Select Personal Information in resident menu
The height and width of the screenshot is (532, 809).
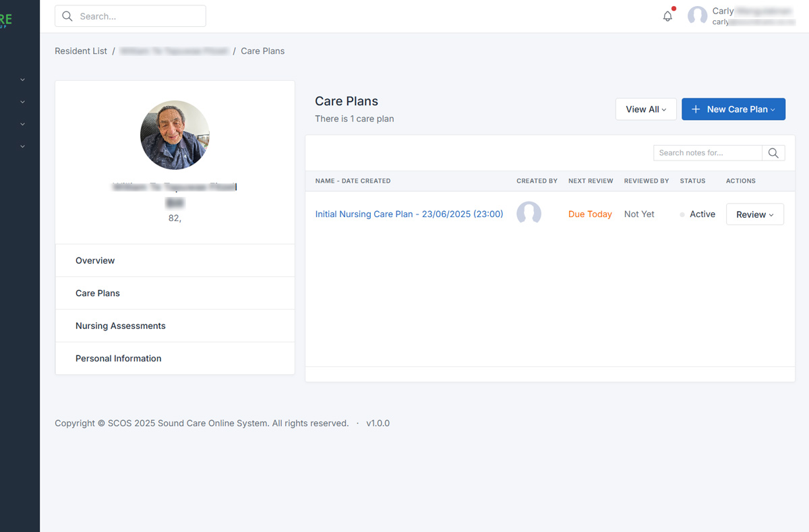118,359
